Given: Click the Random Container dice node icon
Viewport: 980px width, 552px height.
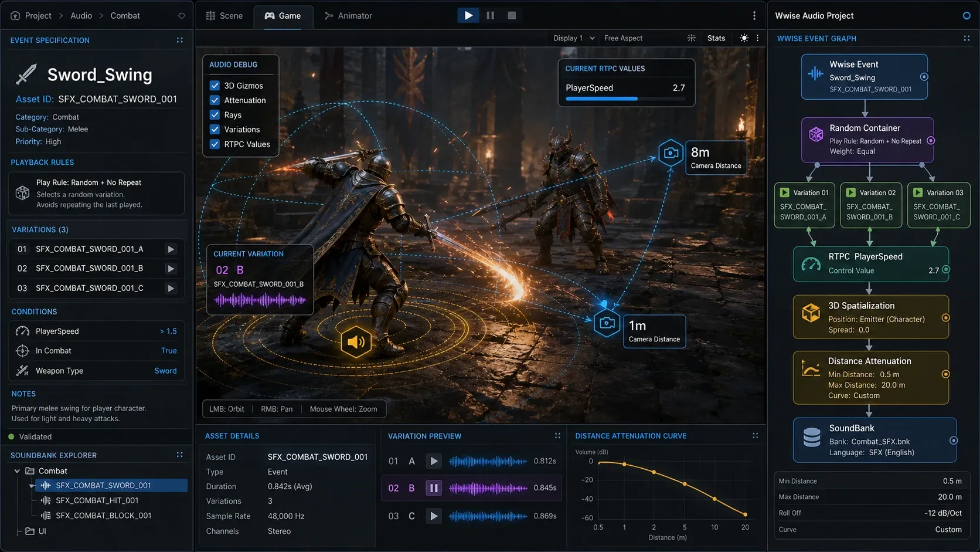Looking at the screenshot, I should click(x=816, y=135).
